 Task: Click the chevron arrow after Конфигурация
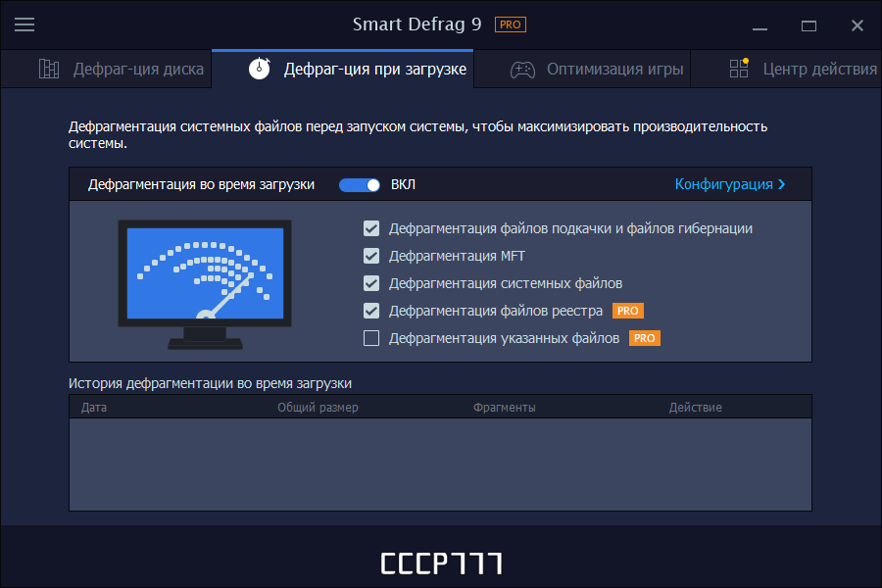coord(781,184)
